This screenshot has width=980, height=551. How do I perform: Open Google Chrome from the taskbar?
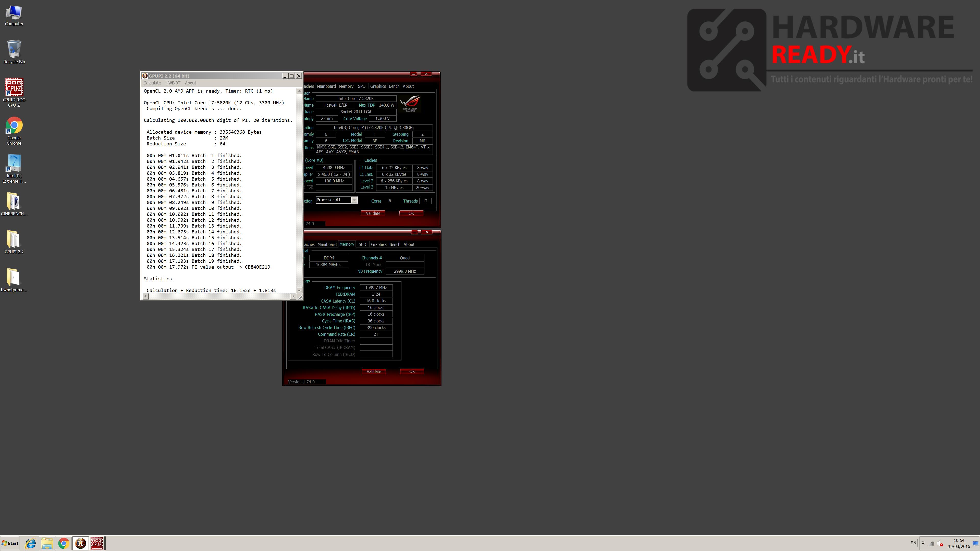64,543
